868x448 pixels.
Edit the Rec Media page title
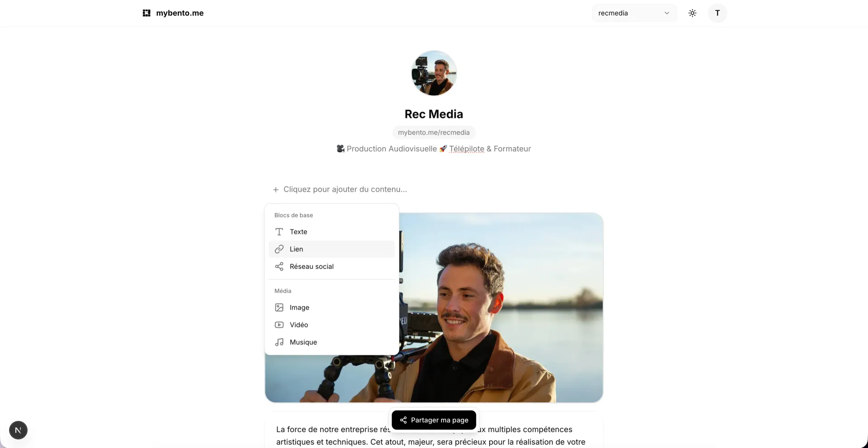434,114
